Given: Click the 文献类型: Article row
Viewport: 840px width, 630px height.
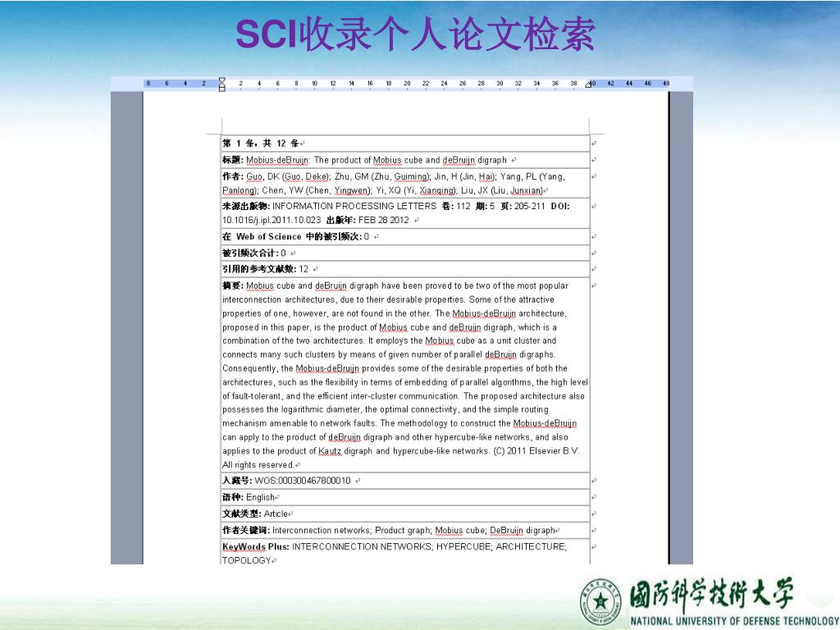Looking at the screenshot, I should point(405,514).
